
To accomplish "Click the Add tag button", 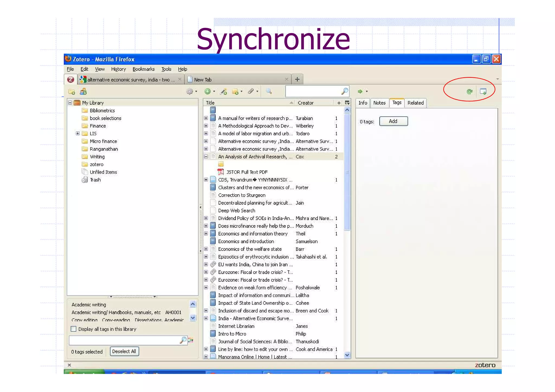I will pos(393,121).
